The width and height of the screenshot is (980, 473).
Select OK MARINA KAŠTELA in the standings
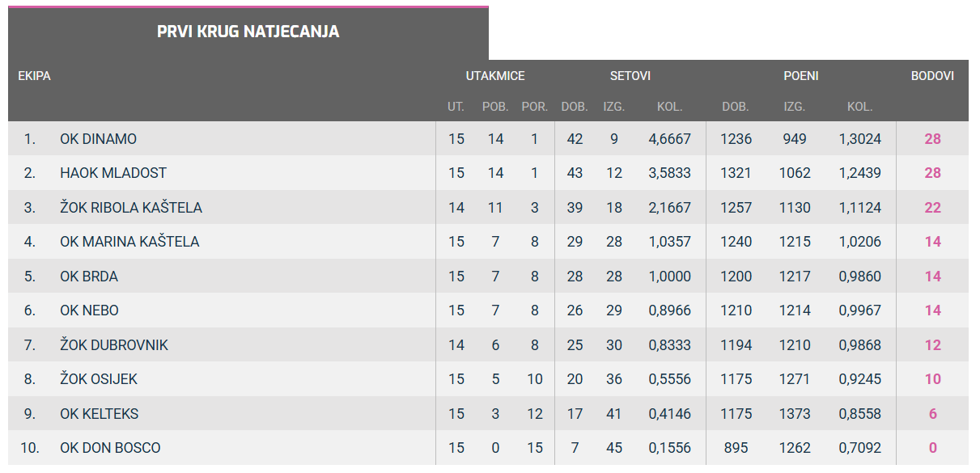[129, 242]
